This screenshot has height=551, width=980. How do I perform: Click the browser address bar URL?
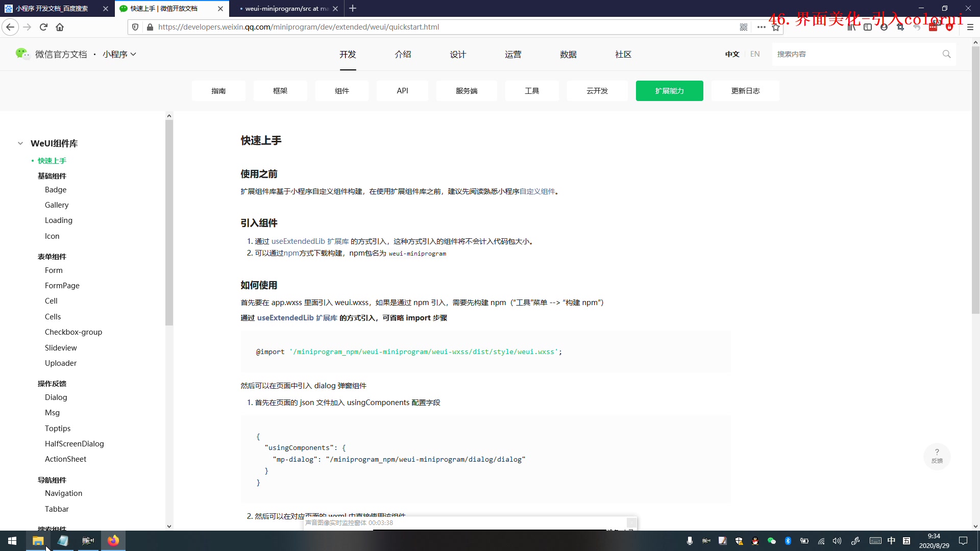tap(299, 27)
